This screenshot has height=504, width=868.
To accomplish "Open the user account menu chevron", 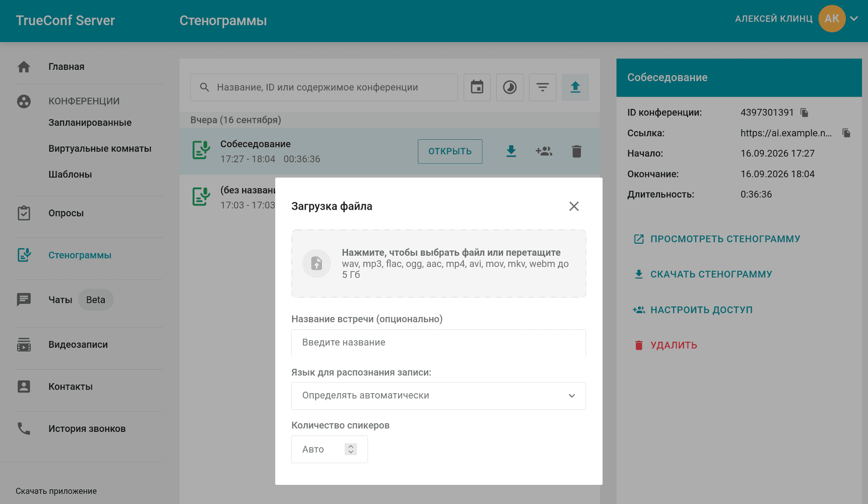I will 854,19.
